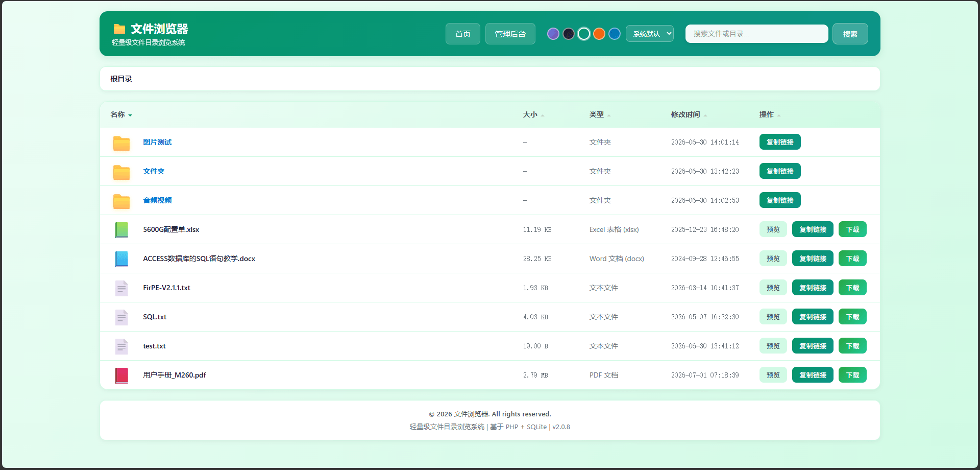The image size is (980, 470).
Task: Select the dark theme color circle
Action: pyautogui.click(x=569, y=34)
